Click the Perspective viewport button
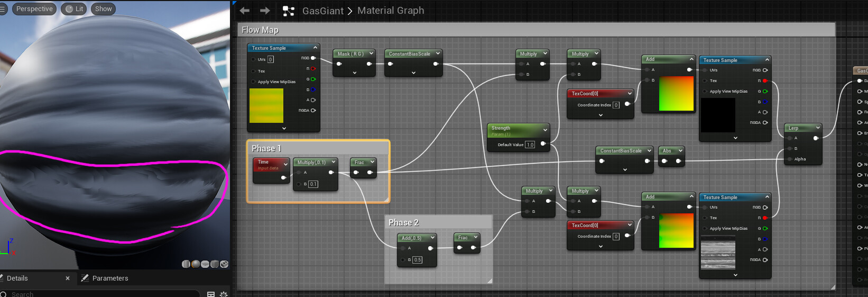Viewport: 868px width, 297px height. click(x=34, y=9)
